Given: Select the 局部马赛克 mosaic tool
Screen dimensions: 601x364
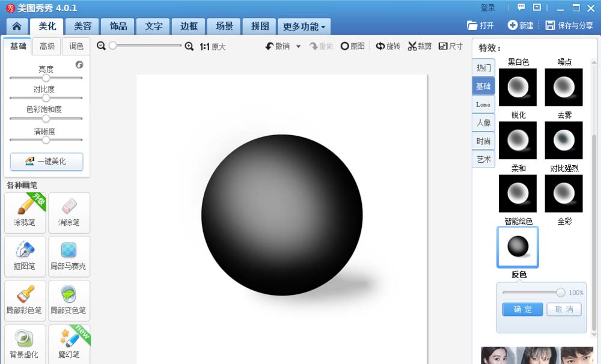Looking at the screenshot, I should point(69,256).
